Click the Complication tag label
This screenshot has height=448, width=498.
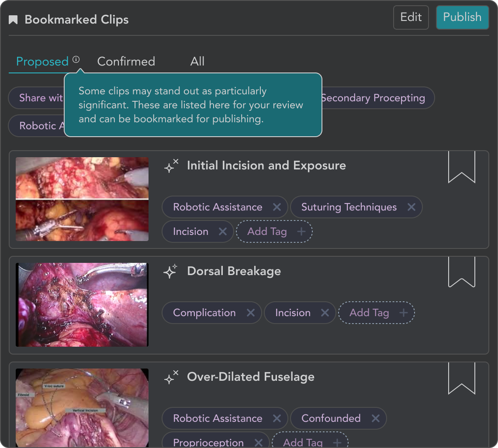click(x=204, y=313)
